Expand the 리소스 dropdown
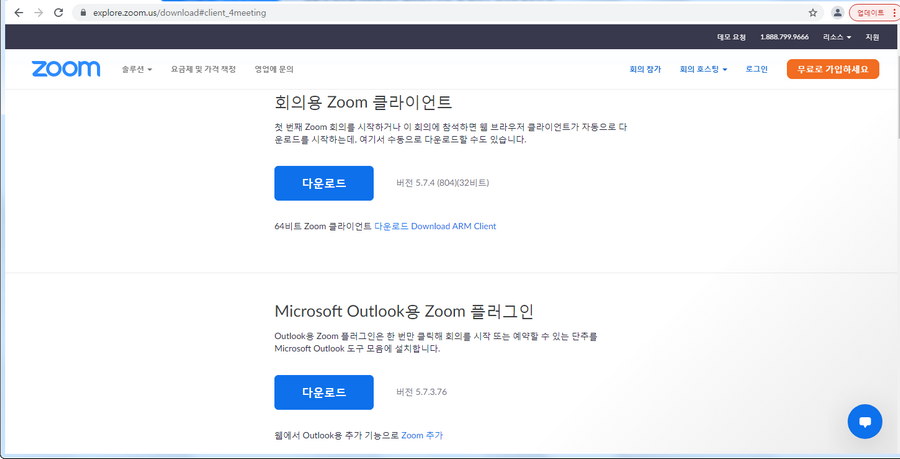Image resolution: width=900 pixels, height=459 pixels. coord(837,37)
